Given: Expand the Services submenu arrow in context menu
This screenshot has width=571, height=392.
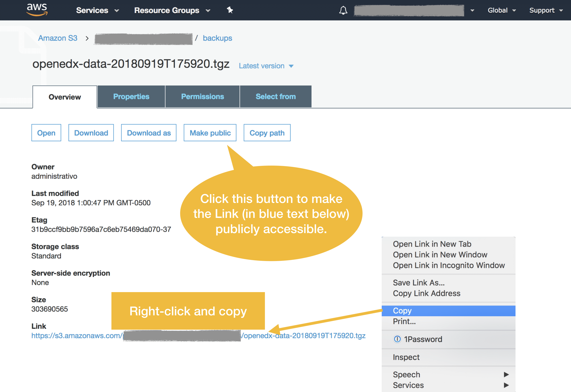Looking at the screenshot, I should tap(506, 385).
